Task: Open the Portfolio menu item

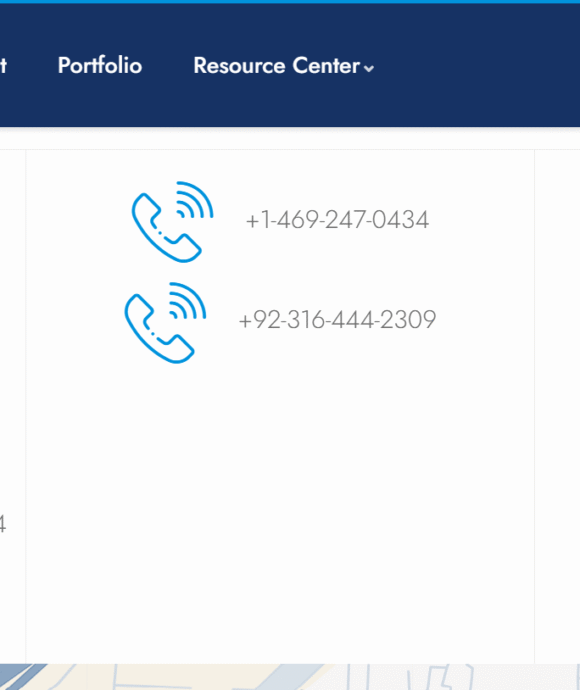Action: [100, 66]
